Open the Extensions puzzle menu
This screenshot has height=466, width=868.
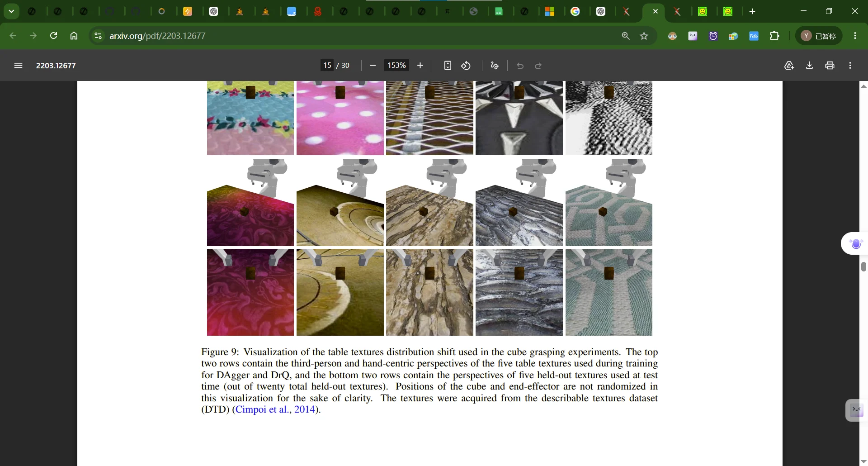[x=774, y=36]
